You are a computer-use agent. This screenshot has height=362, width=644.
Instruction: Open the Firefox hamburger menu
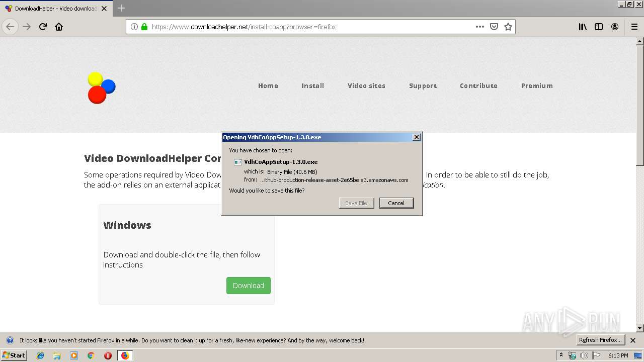click(x=634, y=27)
